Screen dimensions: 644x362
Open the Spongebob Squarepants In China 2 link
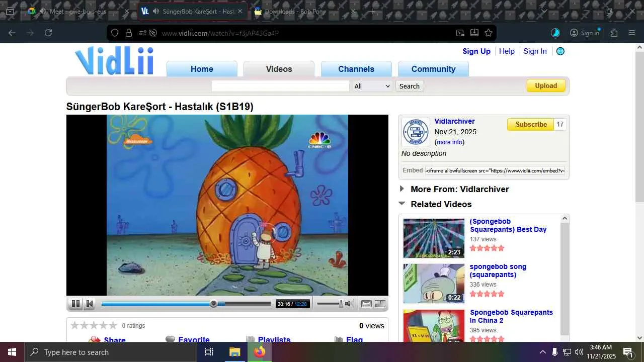[x=511, y=316]
